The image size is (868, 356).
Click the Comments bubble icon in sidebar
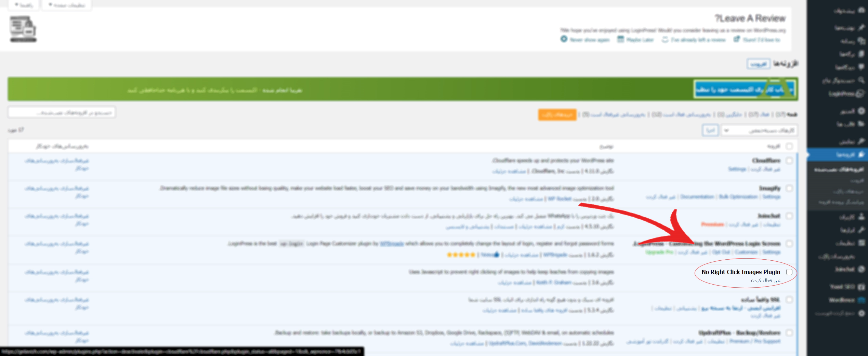(862, 67)
